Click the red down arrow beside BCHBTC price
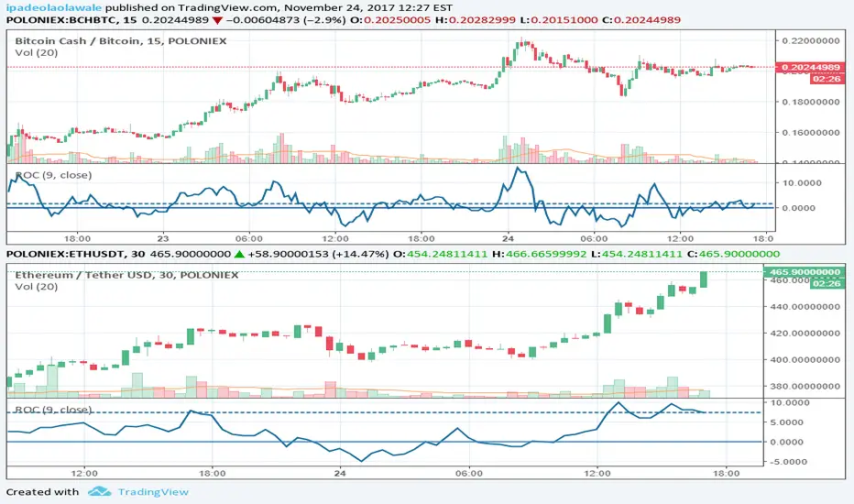This screenshot has height=504, width=854. pos(217,20)
